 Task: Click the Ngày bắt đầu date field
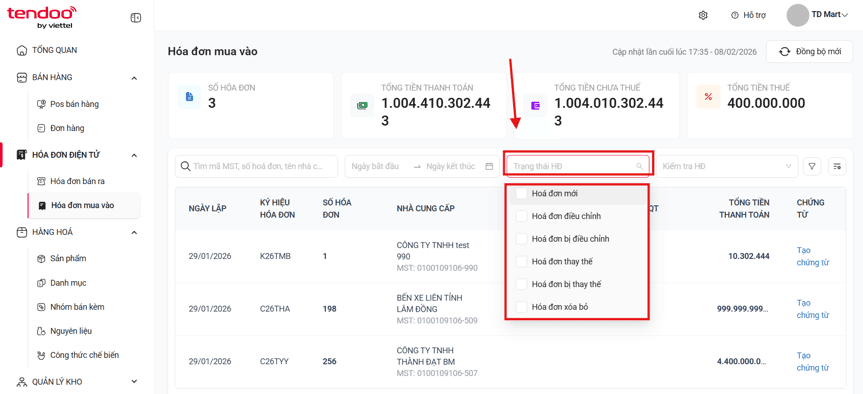375,166
